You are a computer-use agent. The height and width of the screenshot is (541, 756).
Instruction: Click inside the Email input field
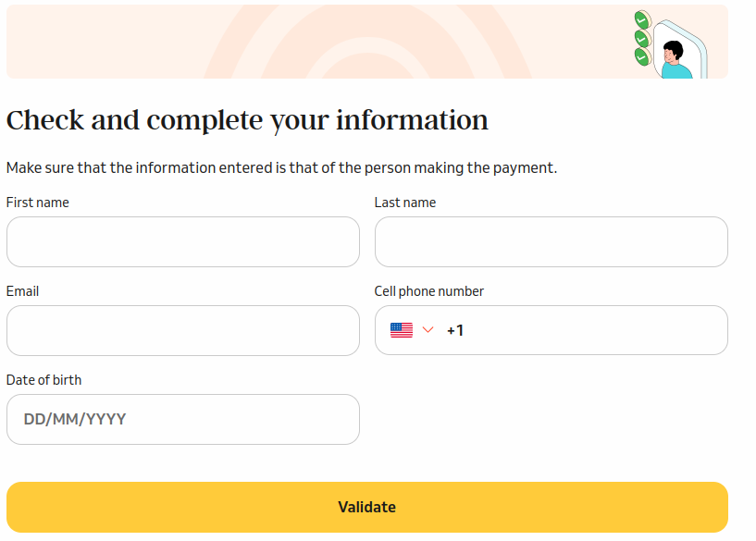pos(182,330)
